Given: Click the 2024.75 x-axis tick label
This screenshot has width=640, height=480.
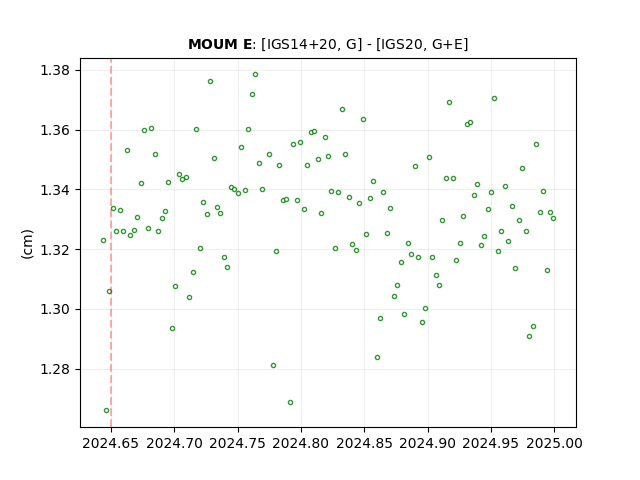Looking at the screenshot, I should click(x=238, y=443).
